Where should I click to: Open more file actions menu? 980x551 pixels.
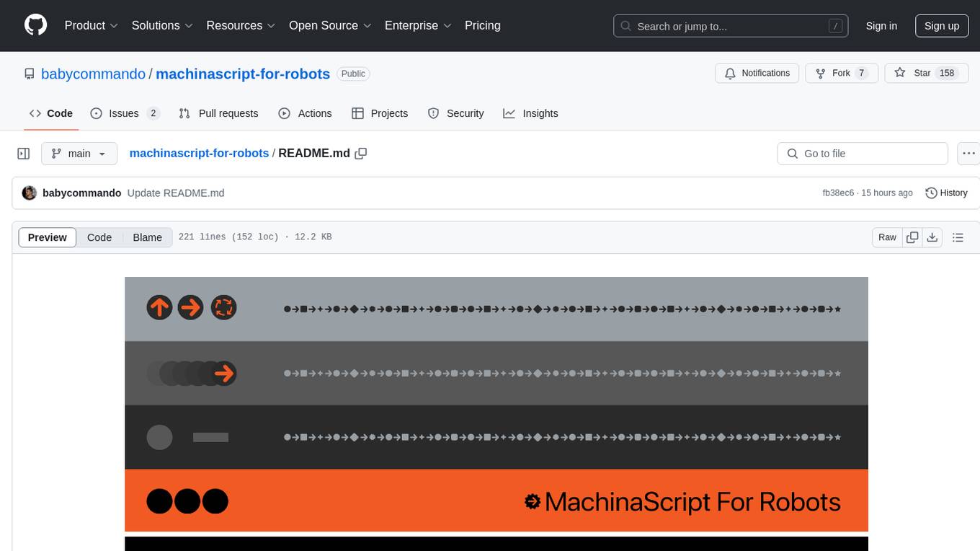click(968, 154)
